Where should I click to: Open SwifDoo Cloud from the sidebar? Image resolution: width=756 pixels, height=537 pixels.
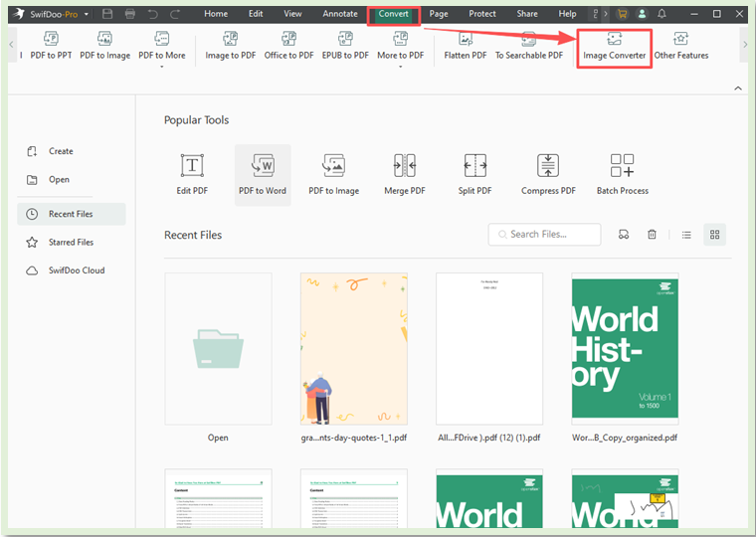click(x=76, y=270)
